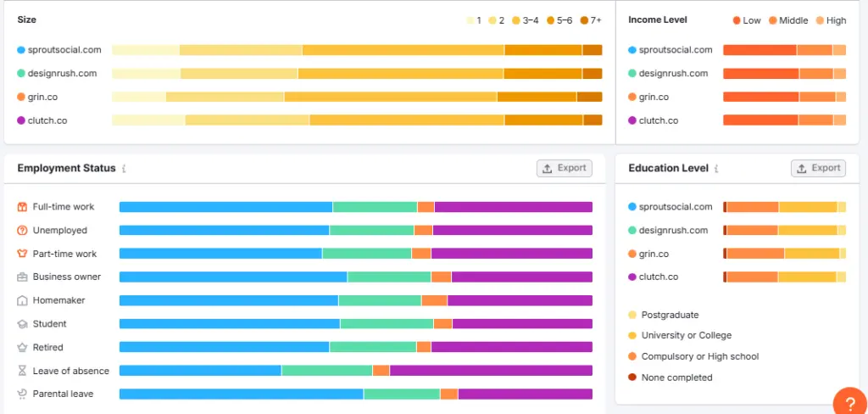
Task: Click the Parental leave icon
Action: click(22, 394)
